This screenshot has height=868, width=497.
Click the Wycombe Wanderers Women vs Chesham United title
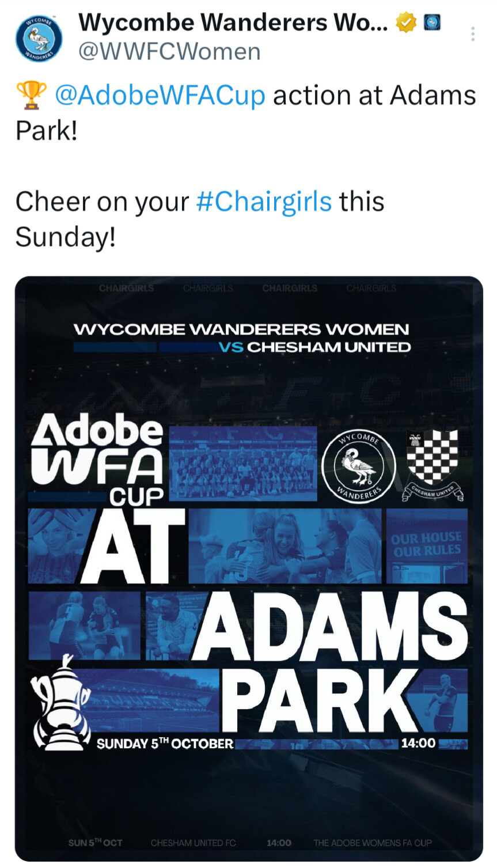click(242, 338)
